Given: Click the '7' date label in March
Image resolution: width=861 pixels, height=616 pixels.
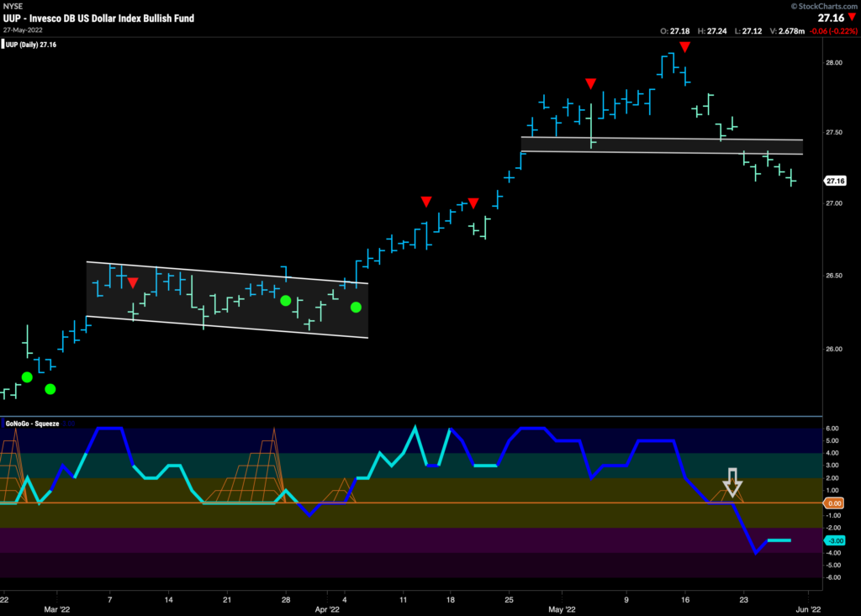Looking at the screenshot, I should point(110,599).
